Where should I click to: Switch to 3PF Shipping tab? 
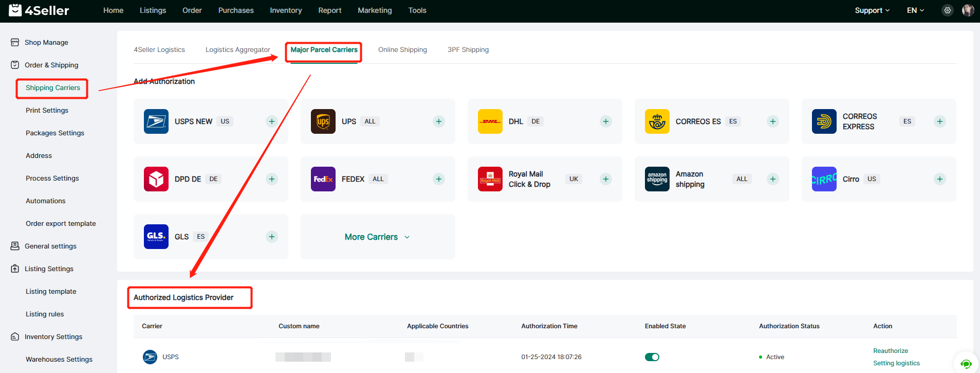click(x=468, y=49)
